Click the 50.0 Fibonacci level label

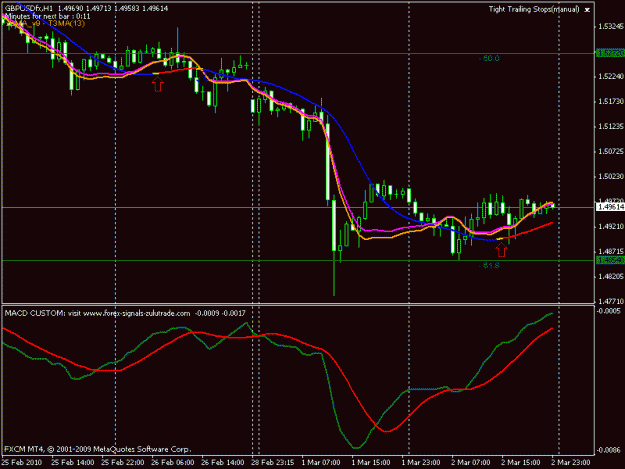489,58
